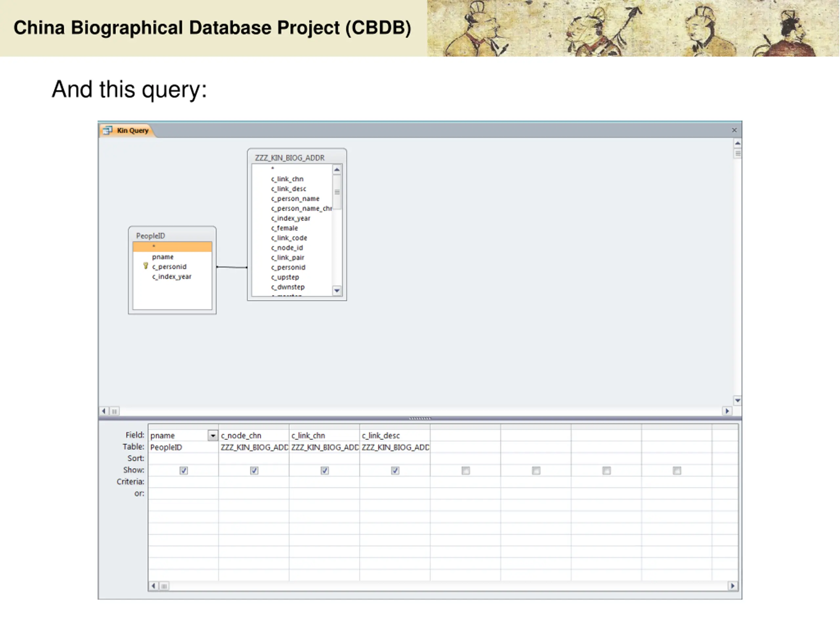Screen dimensions: 840x630
Task: Select asterisk in ZZZ_KIN_BIOG_ADDR table
Action: (x=273, y=169)
